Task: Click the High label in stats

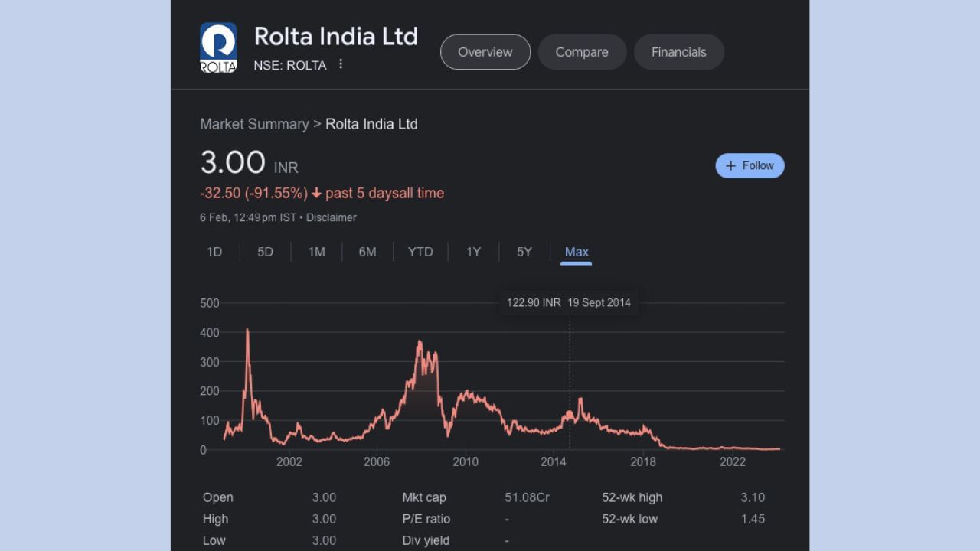Action: coord(216,519)
